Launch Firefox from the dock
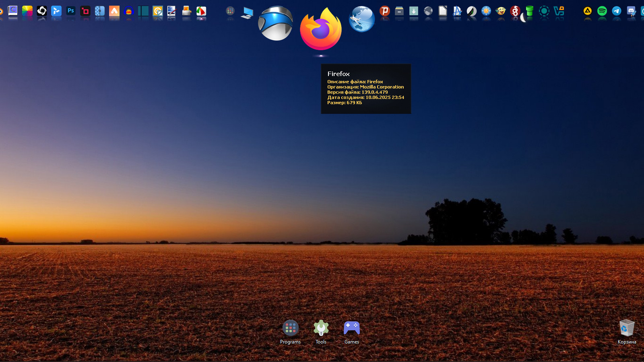This screenshot has width=644, height=362. [x=321, y=29]
